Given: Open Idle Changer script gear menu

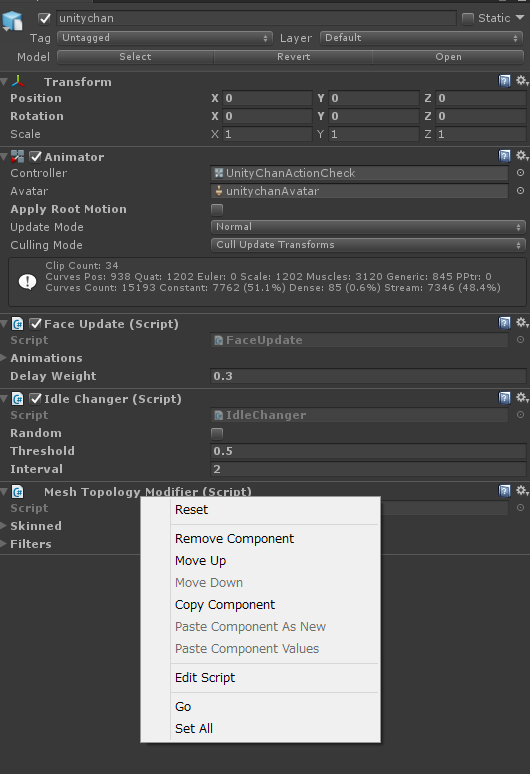Looking at the screenshot, I should click(x=522, y=398).
